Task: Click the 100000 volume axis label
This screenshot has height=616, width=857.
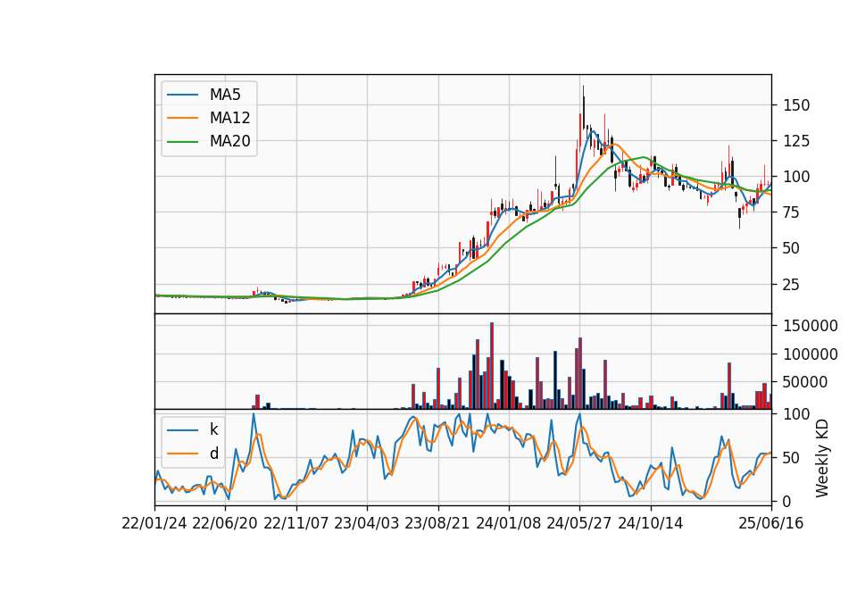Action: tap(811, 354)
